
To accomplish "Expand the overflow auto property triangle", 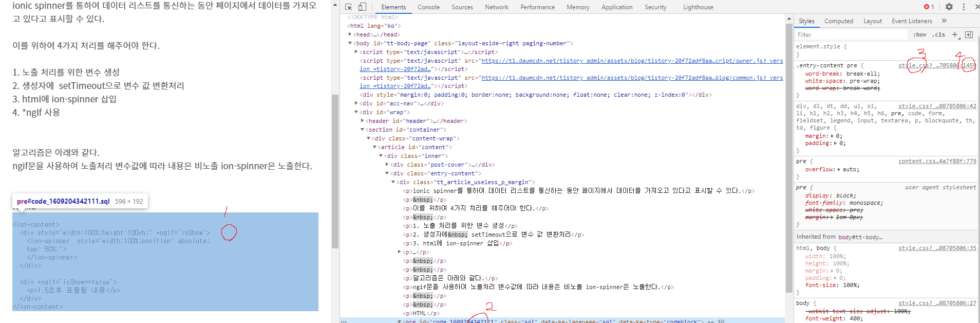I will click(x=839, y=169).
